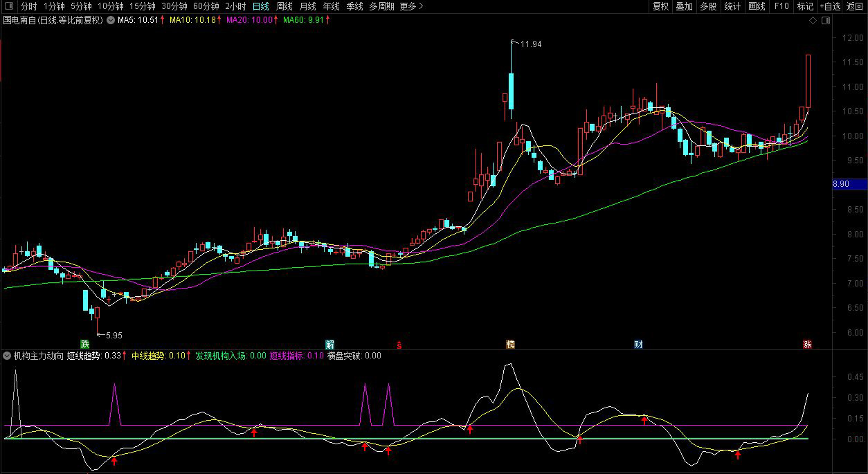Click the blue 8.90 price label on axis

coord(849,184)
